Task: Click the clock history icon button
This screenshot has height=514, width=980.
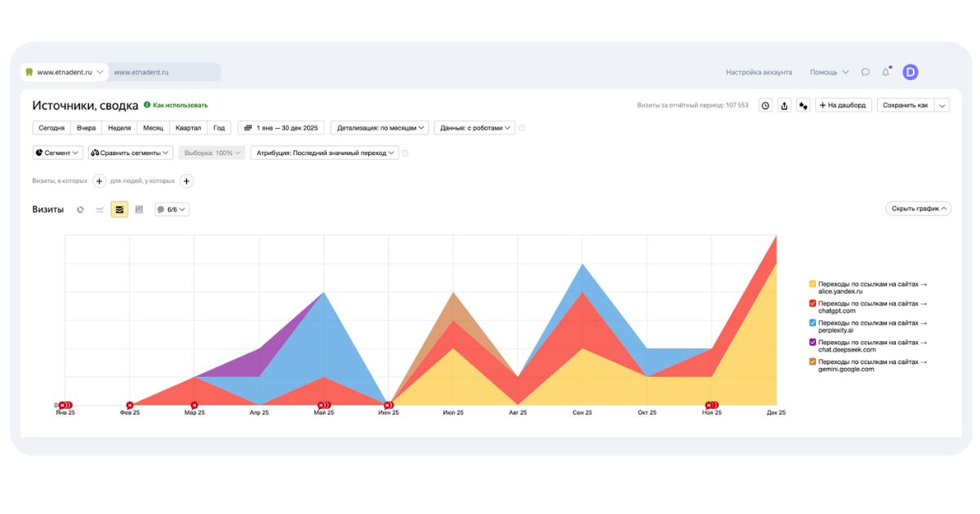Action: 765,105
